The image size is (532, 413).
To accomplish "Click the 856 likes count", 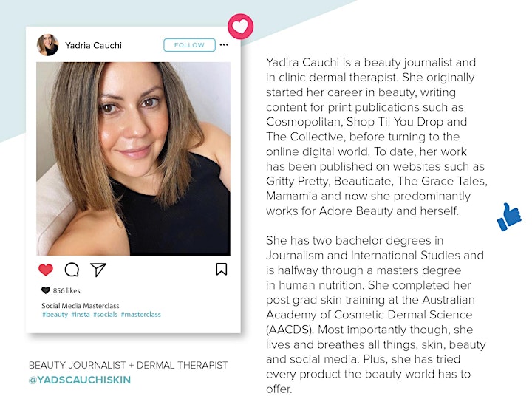I will click(66, 290).
